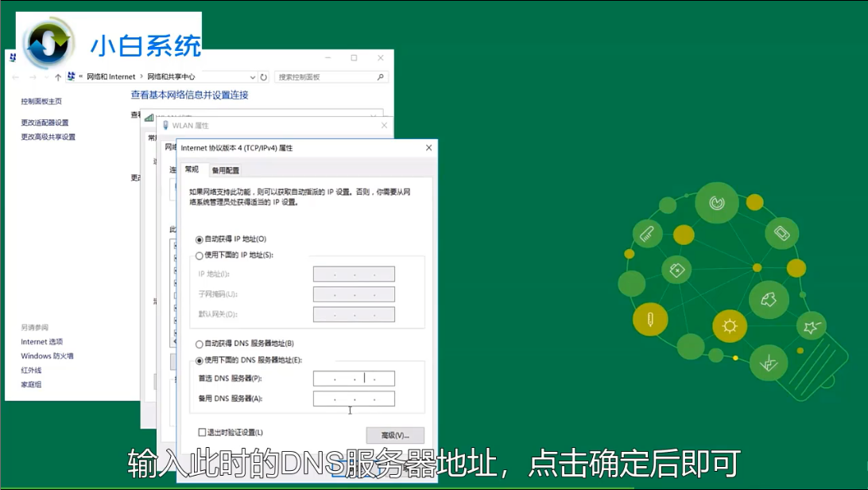Switch to the 备用配置 tab

click(x=225, y=170)
